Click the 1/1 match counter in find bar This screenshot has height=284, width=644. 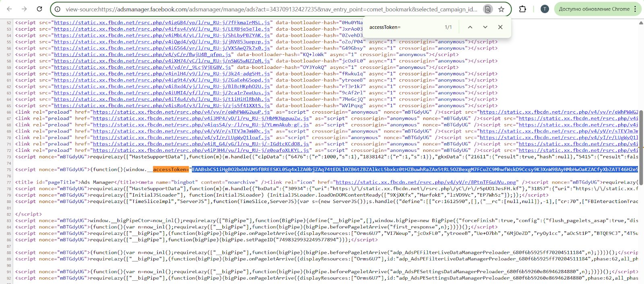(448, 27)
